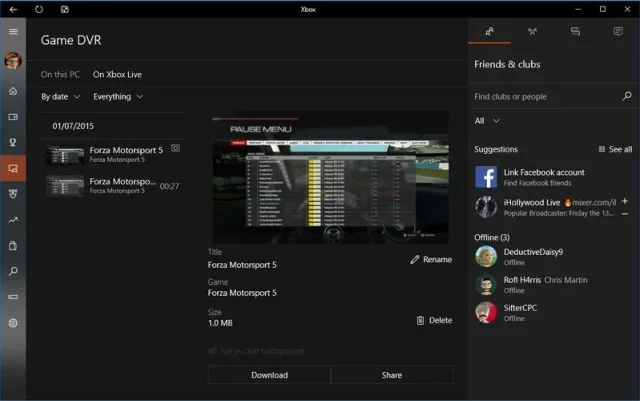The image size is (640, 401).
Task: Open the All friends filter dropdown
Action: coord(487,121)
